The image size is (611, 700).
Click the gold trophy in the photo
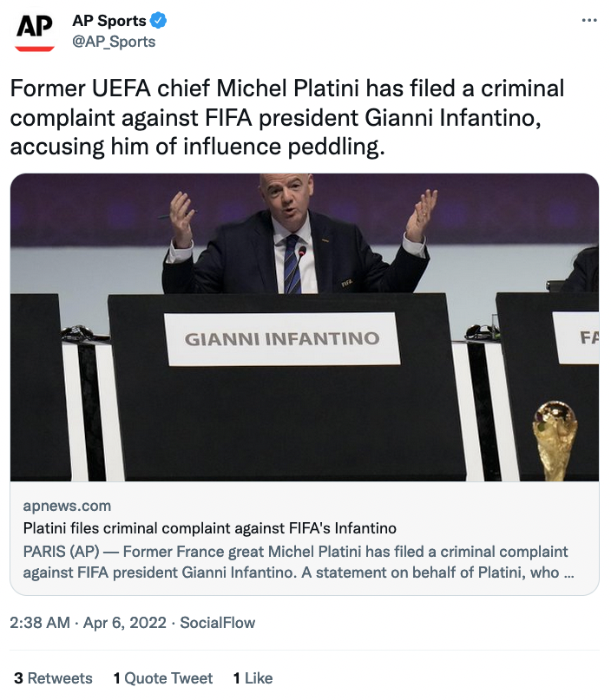[555, 440]
